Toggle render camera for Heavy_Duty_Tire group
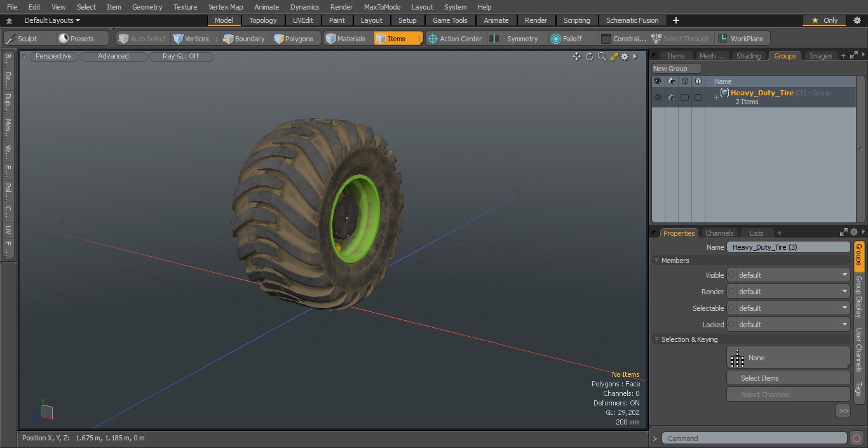The height and width of the screenshot is (448, 868). 671,97
